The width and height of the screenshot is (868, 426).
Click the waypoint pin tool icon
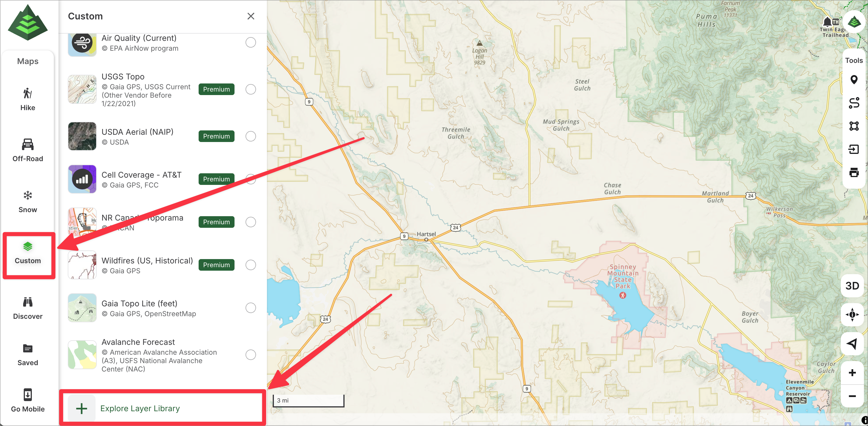coord(853,80)
